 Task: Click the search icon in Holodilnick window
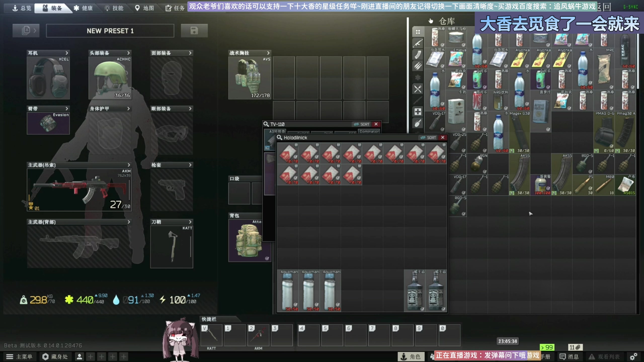tap(279, 138)
